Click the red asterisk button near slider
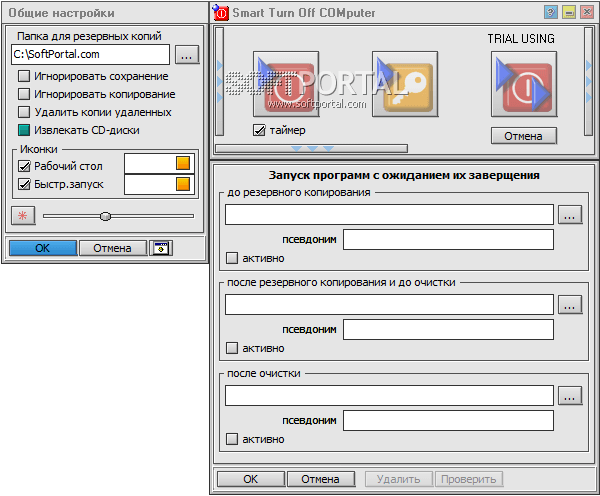600x496 pixels. pos(23,216)
